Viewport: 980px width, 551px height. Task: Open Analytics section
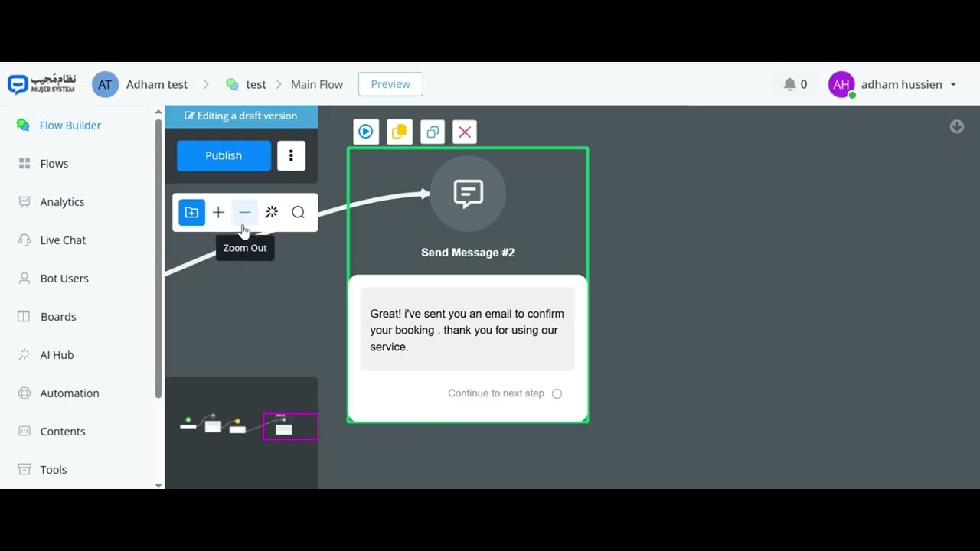tap(62, 202)
